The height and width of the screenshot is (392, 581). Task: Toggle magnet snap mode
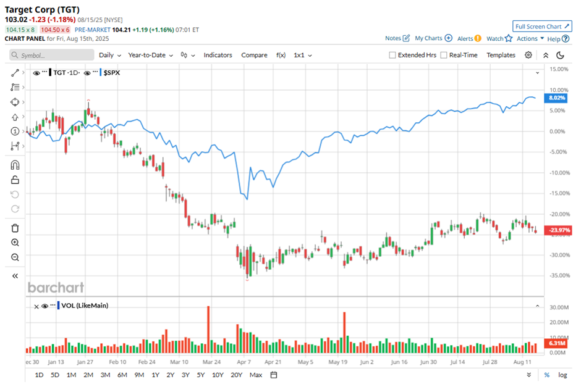(15, 165)
